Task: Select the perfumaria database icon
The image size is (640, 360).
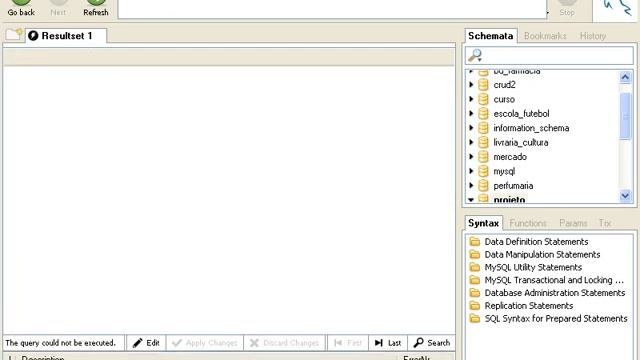Action: pos(483,186)
